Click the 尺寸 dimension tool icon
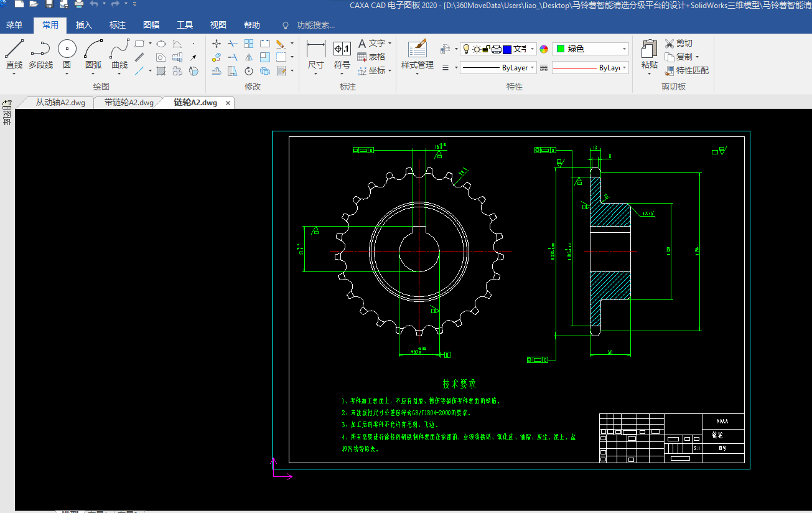 coord(315,50)
